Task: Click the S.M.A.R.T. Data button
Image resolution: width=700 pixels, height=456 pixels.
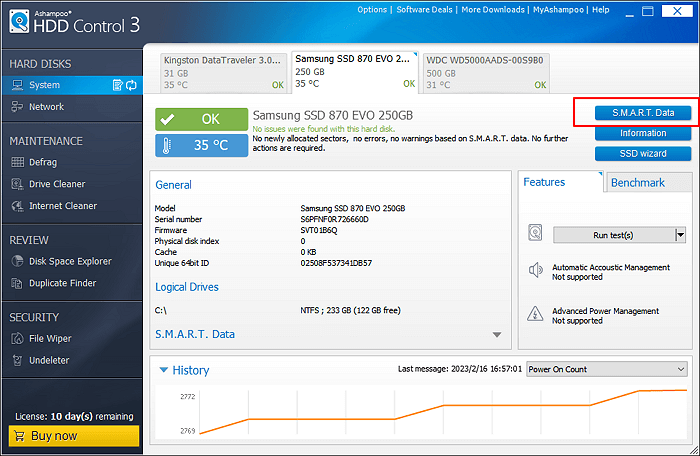Action: 643,113
